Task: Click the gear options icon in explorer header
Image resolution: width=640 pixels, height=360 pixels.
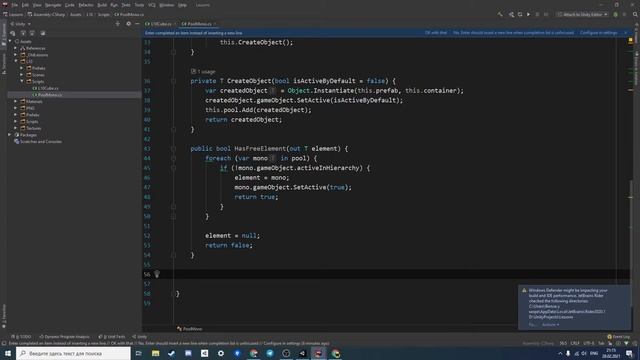Action: [129, 24]
